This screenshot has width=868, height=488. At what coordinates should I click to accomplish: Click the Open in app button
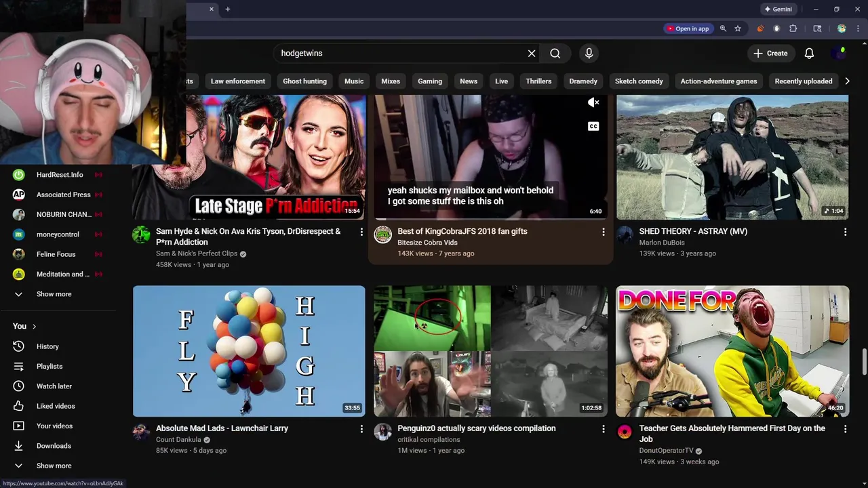point(688,28)
